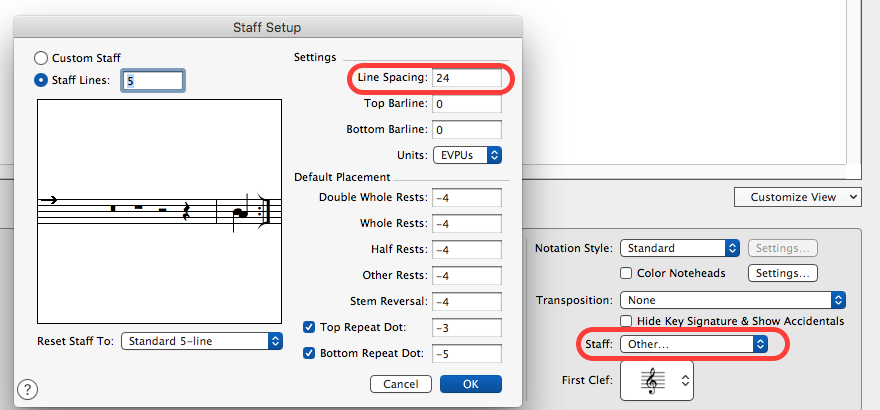Image resolution: width=880 pixels, height=410 pixels.
Task: Click the OK button
Action: (x=470, y=384)
